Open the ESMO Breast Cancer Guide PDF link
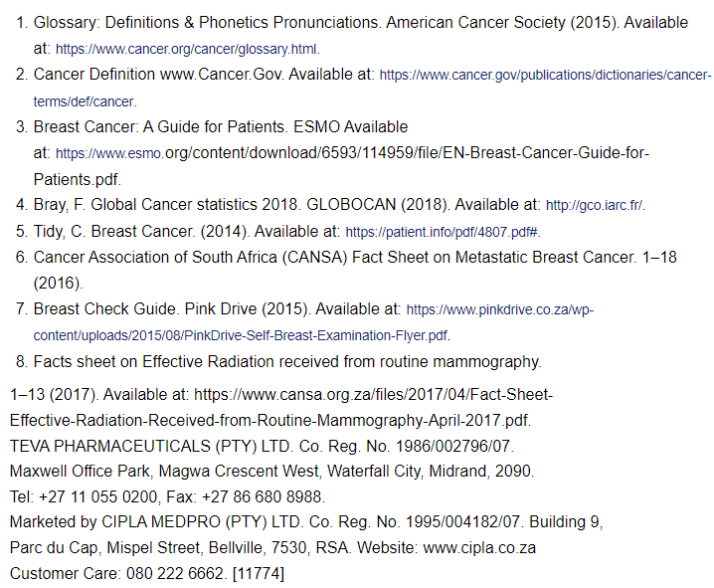714x588 pixels. pyautogui.click(x=352, y=154)
